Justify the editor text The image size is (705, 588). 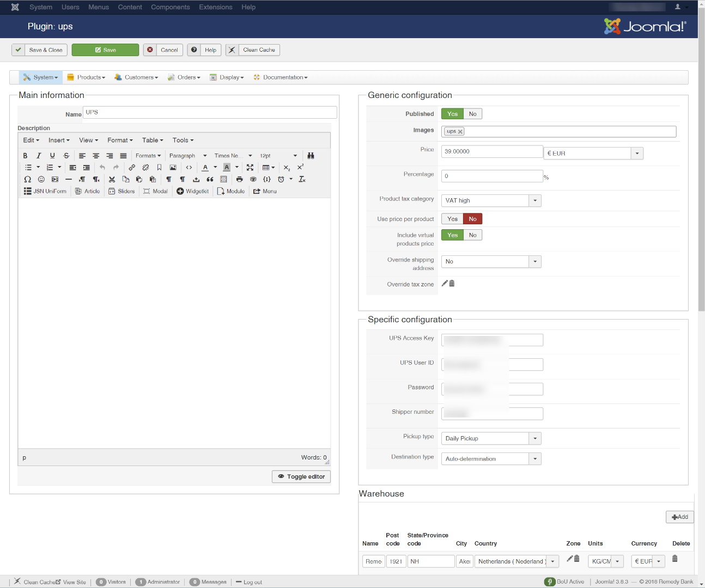123,156
